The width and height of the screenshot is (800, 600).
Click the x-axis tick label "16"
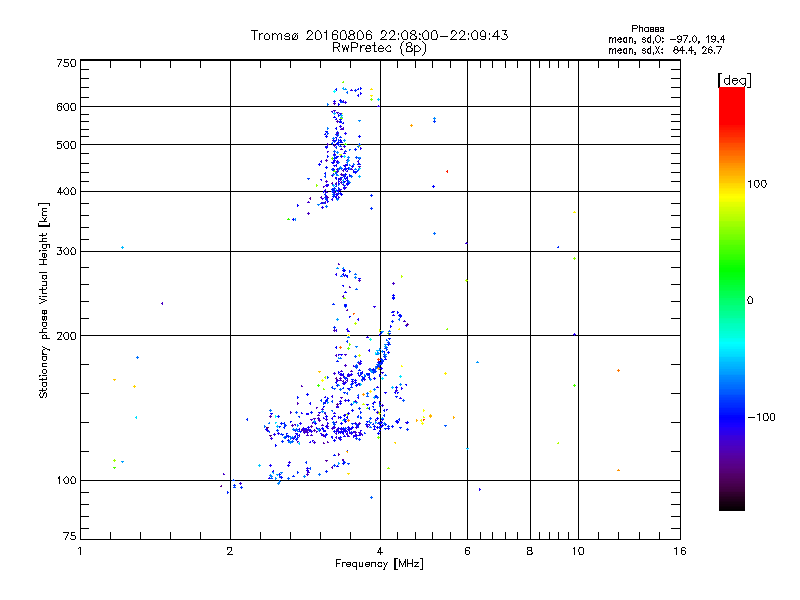680,551
